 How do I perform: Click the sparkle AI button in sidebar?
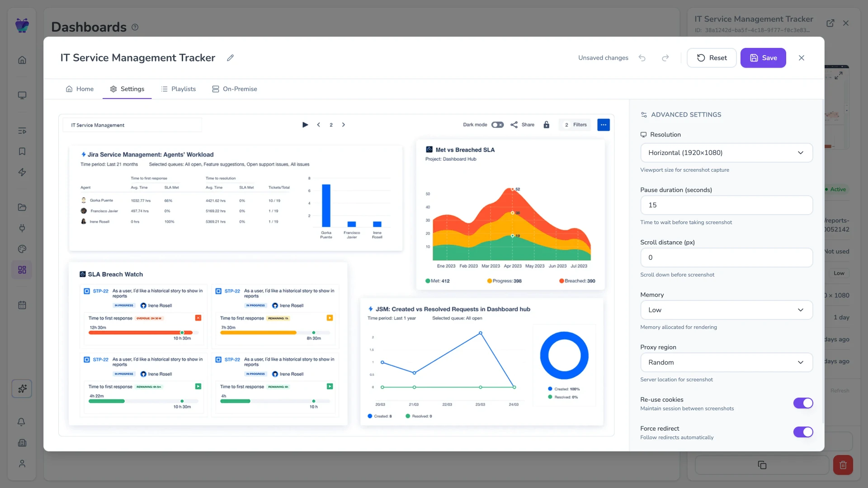point(22,389)
